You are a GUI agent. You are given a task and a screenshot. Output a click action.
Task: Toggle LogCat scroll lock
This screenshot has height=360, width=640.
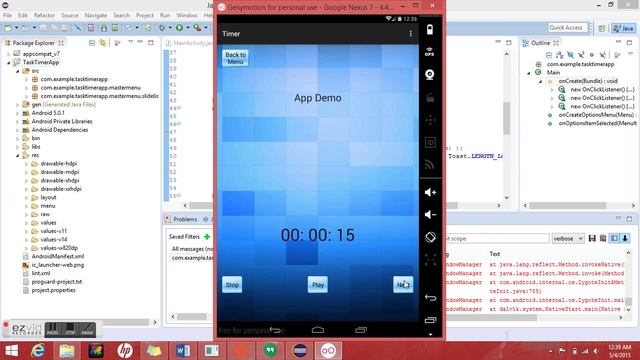625,239
